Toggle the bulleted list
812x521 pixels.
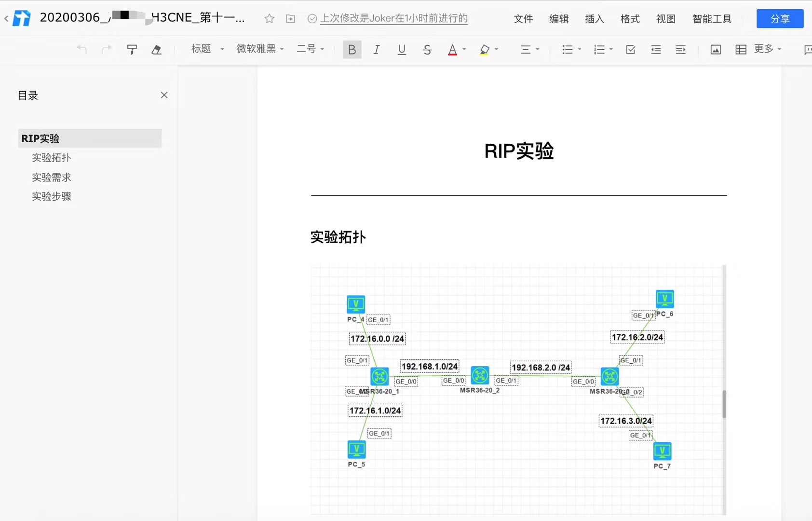pyautogui.click(x=568, y=49)
